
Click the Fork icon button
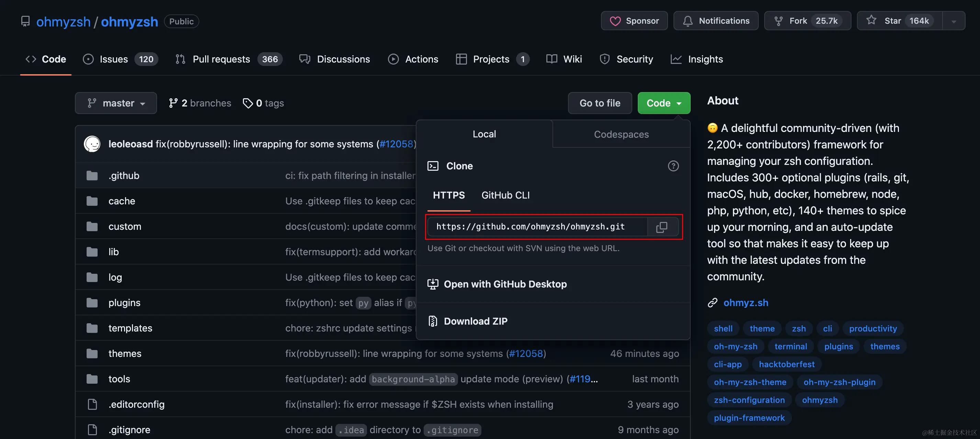click(778, 21)
